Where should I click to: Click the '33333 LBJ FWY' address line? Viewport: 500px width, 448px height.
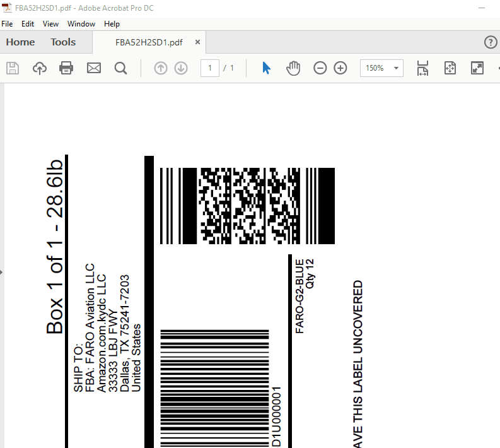click(113, 350)
